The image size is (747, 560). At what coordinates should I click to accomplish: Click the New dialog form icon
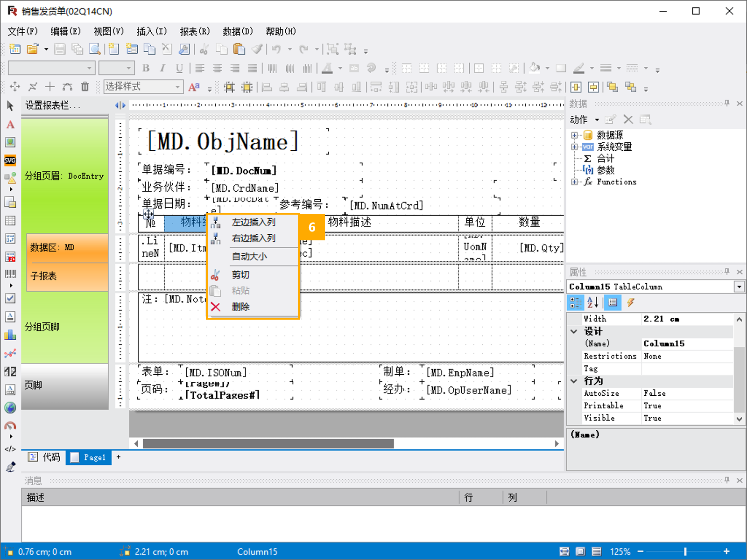[x=132, y=49]
